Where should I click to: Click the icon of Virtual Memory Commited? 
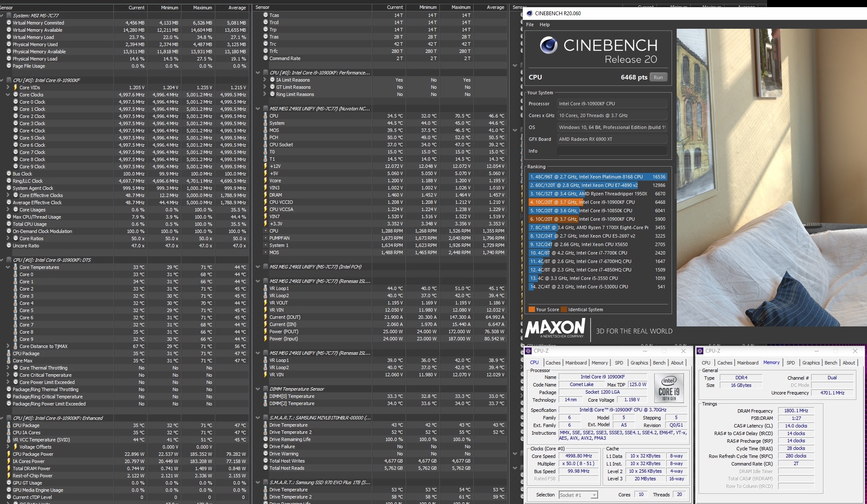[9, 23]
